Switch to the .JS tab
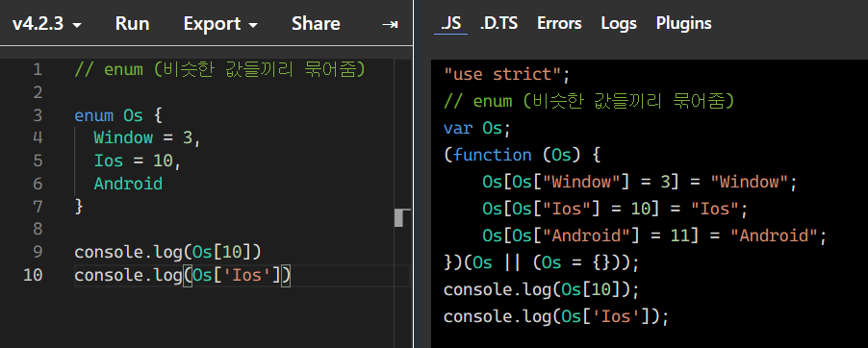 click(x=450, y=24)
